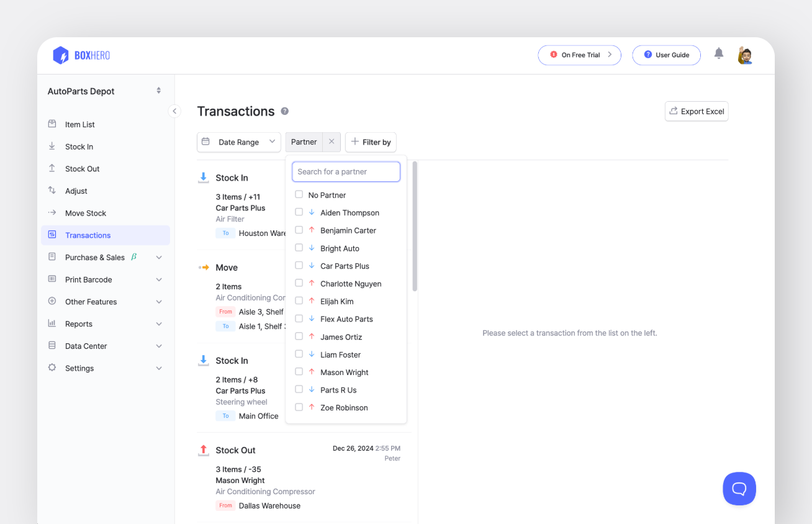Click the BoxHero logo icon
The height and width of the screenshot is (524, 812).
tap(61, 55)
